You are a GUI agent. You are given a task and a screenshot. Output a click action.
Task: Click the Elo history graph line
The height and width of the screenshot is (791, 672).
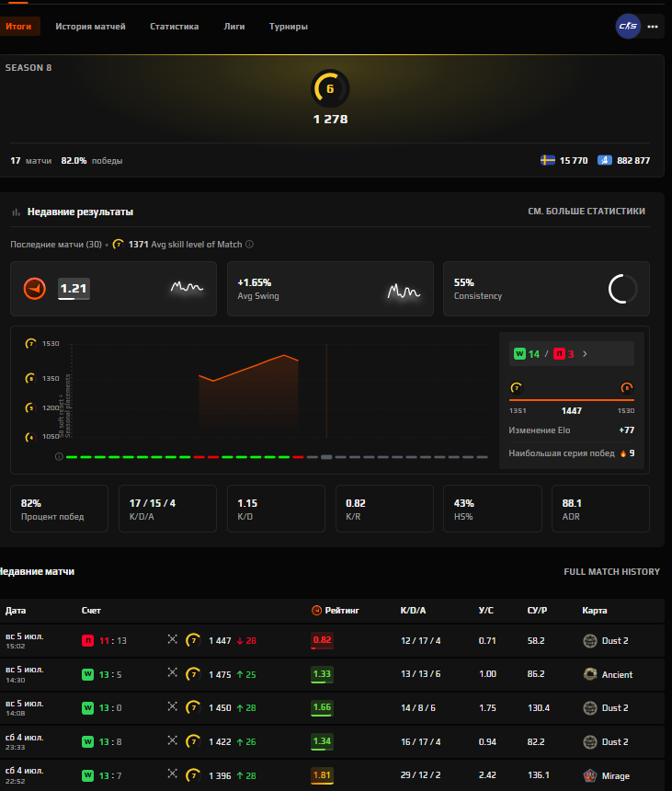pyautogui.click(x=248, y=368)
